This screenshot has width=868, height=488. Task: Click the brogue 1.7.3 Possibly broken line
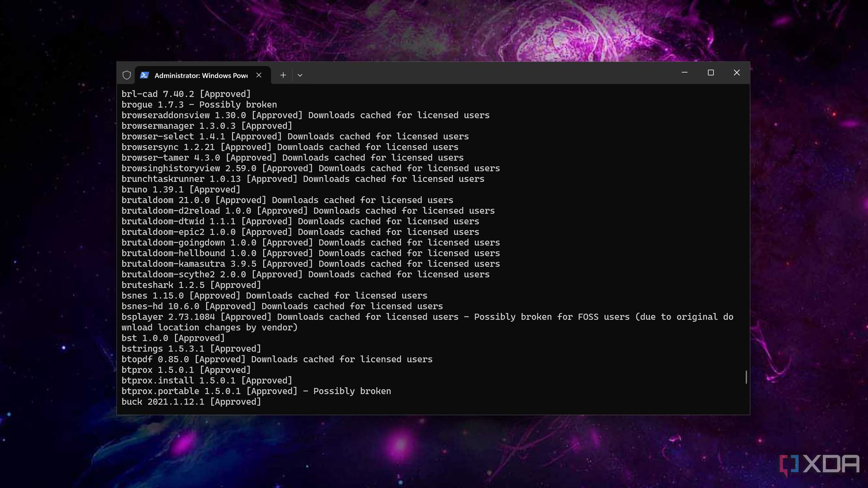tap(199, 105)
